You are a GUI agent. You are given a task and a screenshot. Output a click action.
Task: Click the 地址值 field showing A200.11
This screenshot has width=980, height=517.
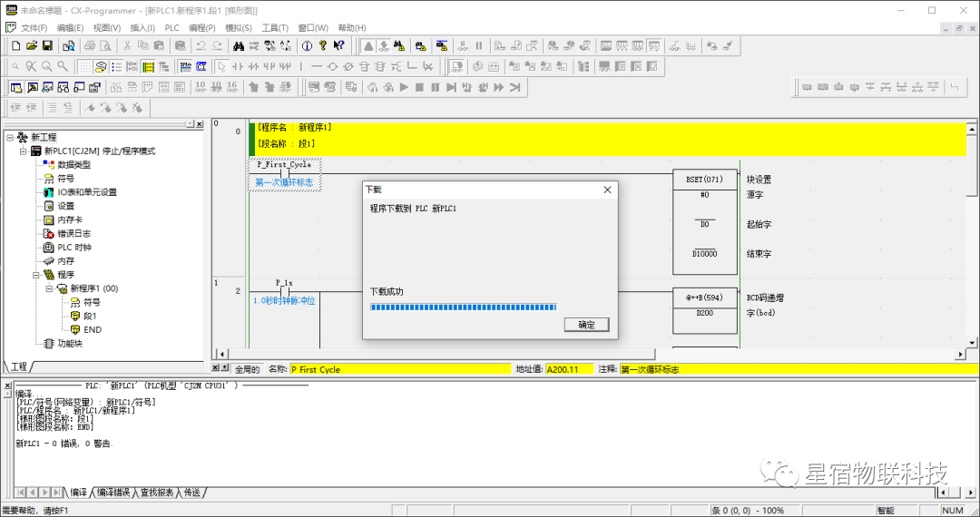point(568,369)
